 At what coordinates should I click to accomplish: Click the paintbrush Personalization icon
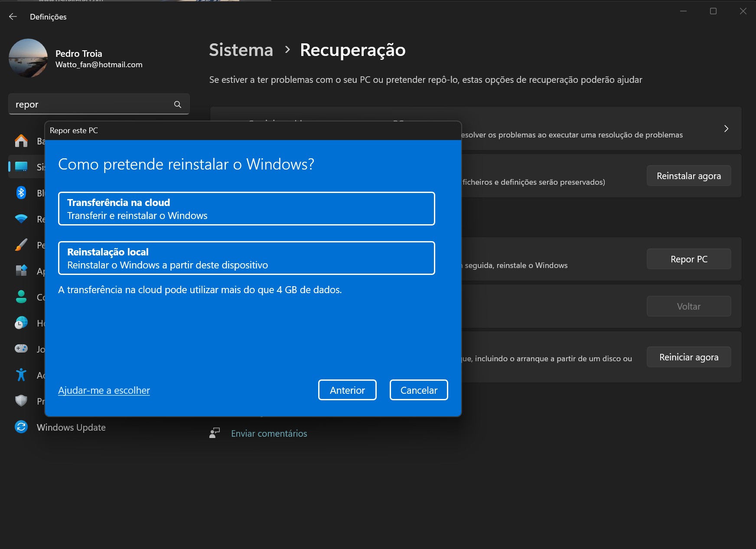tap(21, 245)
